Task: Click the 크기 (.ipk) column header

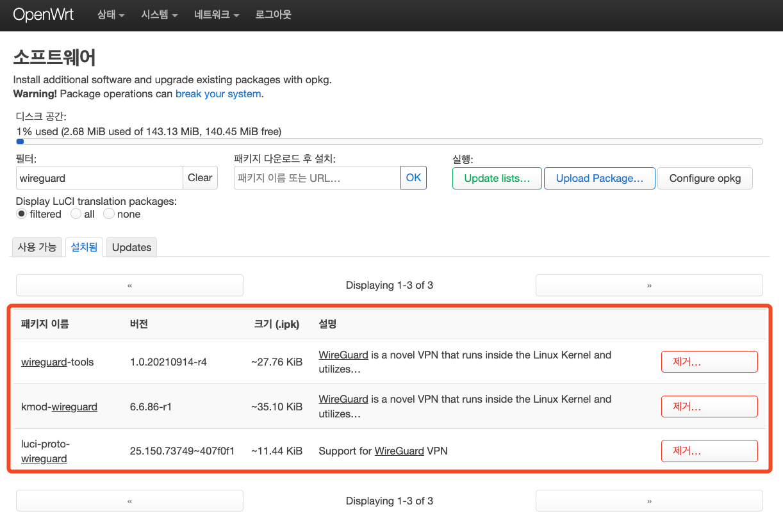Action: click(277, 324)
